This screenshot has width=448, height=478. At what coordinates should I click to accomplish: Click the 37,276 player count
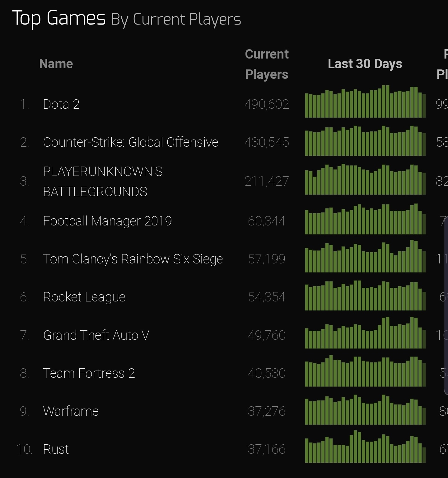(x=267, y=411)
